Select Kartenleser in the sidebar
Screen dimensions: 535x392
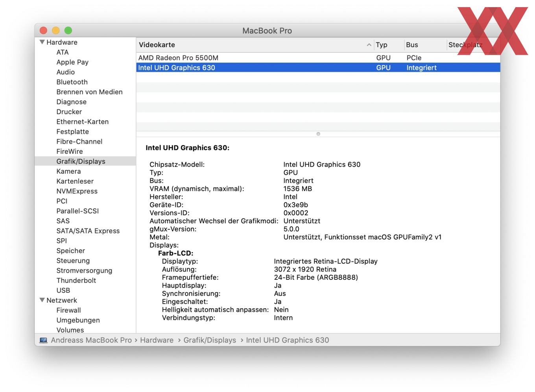click(x=75, y=181)
